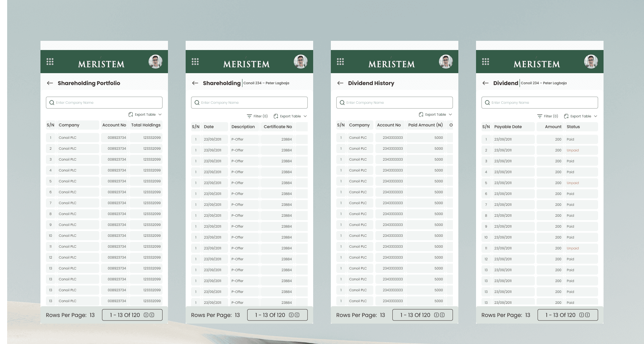Focus company search field in Dividend Conoil screen
Screen dimensions: 644x344
(x=540, y=102)
